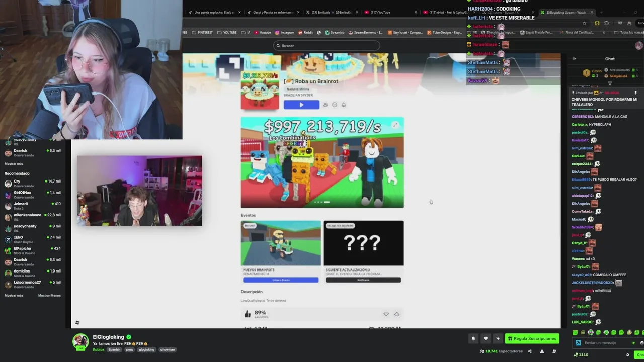The image size is (644, 362).
Task: Open the Reddit bookmark
Action: tap(306, 32)
